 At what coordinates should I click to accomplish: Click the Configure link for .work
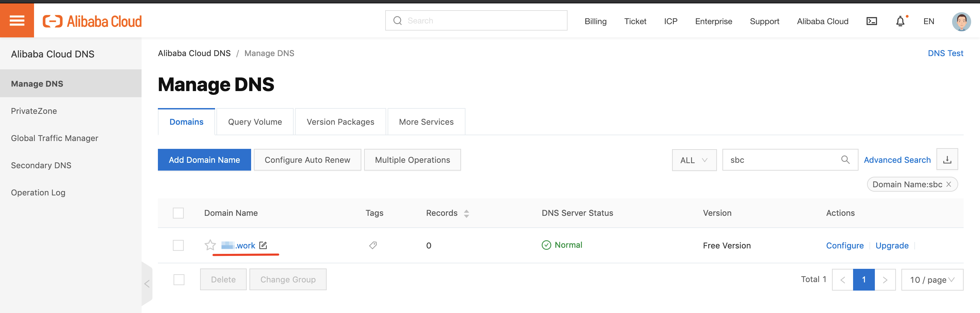click(845, 245)
